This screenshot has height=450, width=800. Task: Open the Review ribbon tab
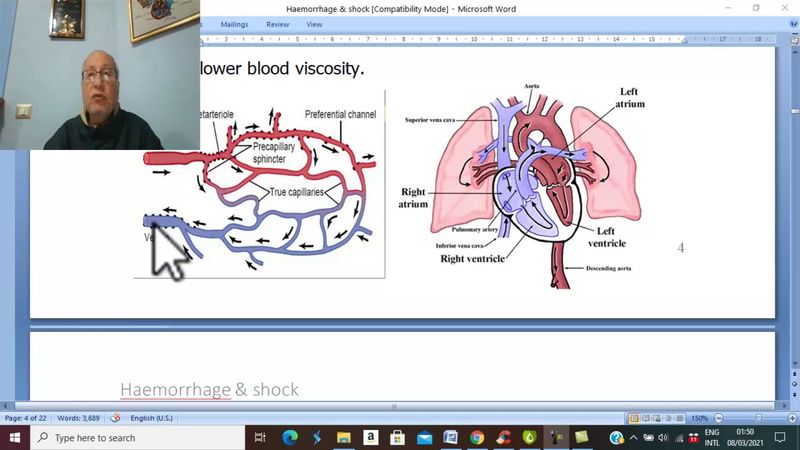(278, 24)
